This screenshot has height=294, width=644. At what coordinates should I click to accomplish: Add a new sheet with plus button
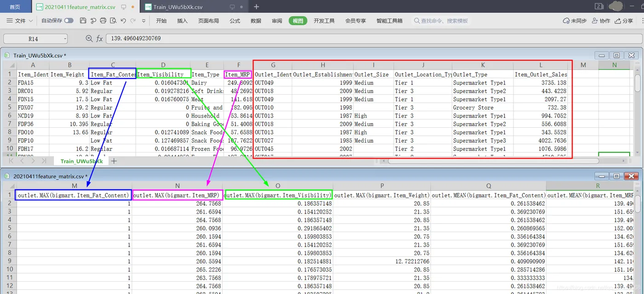[114, 161]
